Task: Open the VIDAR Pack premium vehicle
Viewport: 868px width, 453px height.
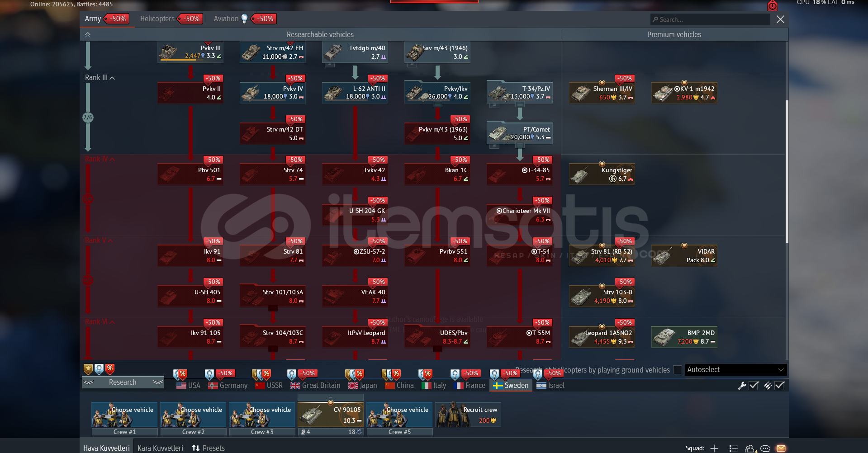Action: point(684,255)
